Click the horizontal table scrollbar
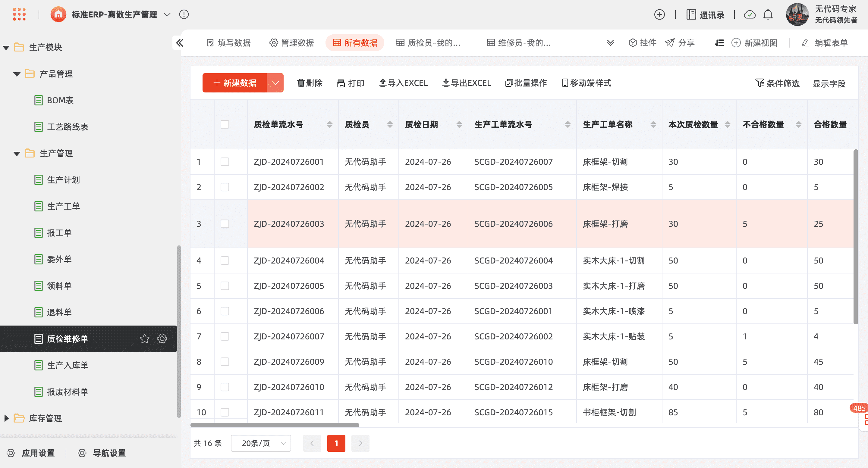 pos(275,425)
